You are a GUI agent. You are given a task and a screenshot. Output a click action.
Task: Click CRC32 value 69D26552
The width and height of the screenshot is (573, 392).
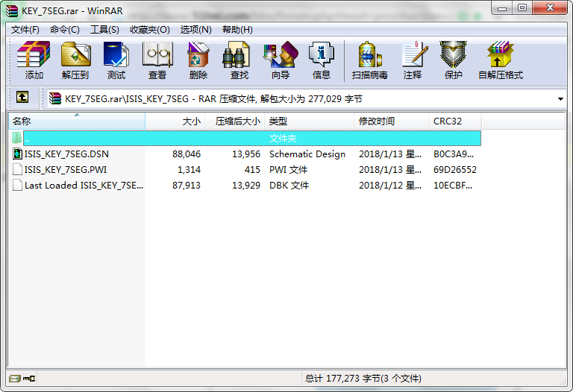click(x=455, y=170)
